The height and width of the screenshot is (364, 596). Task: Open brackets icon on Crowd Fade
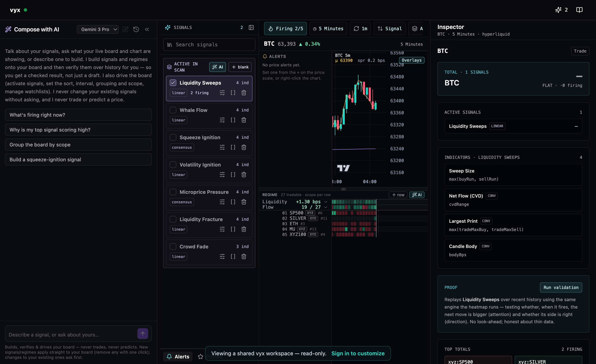[x=233, y=257]
